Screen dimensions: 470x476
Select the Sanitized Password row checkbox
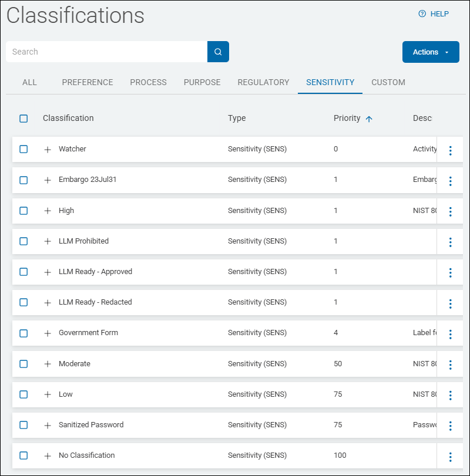click(23, 425)
